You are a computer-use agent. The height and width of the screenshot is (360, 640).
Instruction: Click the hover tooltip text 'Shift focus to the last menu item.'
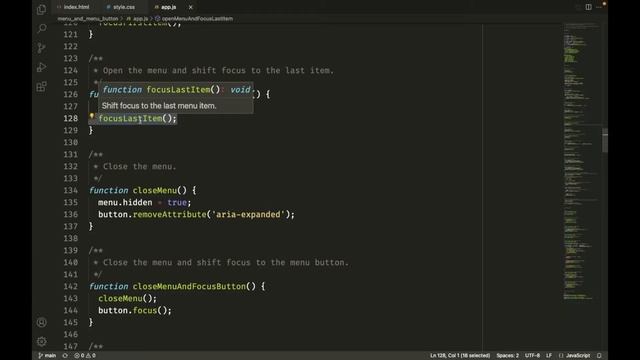coord(159,106)
